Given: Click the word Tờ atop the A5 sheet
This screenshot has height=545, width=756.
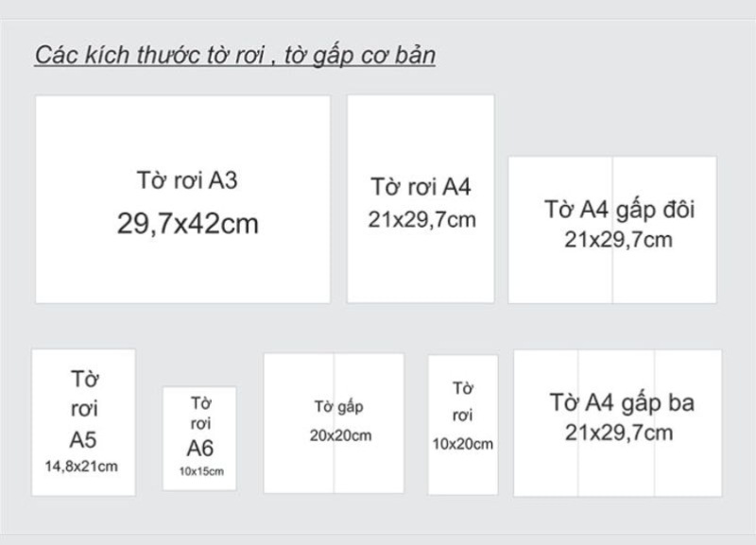Looking at the screenshot, I should point(84,379).
